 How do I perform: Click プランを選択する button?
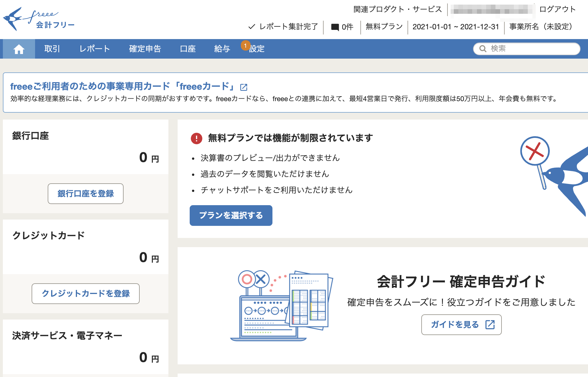pyautogui.click(x=231, y=216)
